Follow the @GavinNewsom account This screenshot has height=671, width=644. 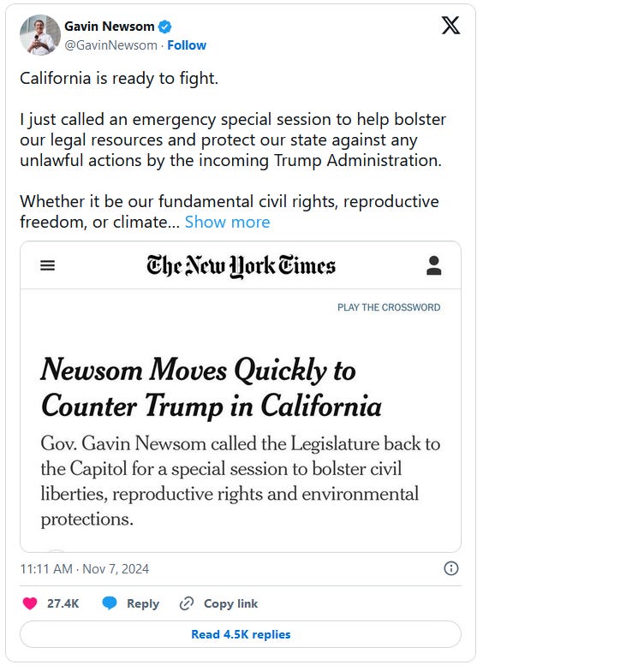click(187, 45)
